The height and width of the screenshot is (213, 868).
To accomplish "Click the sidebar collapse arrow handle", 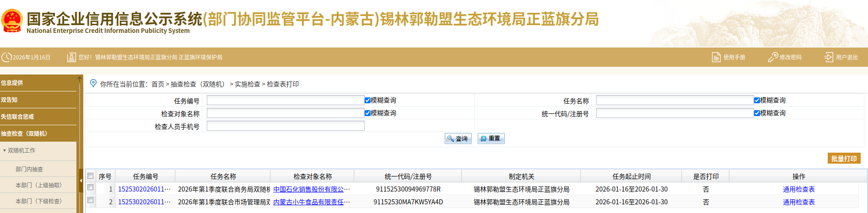I will (x=81, y=181).
